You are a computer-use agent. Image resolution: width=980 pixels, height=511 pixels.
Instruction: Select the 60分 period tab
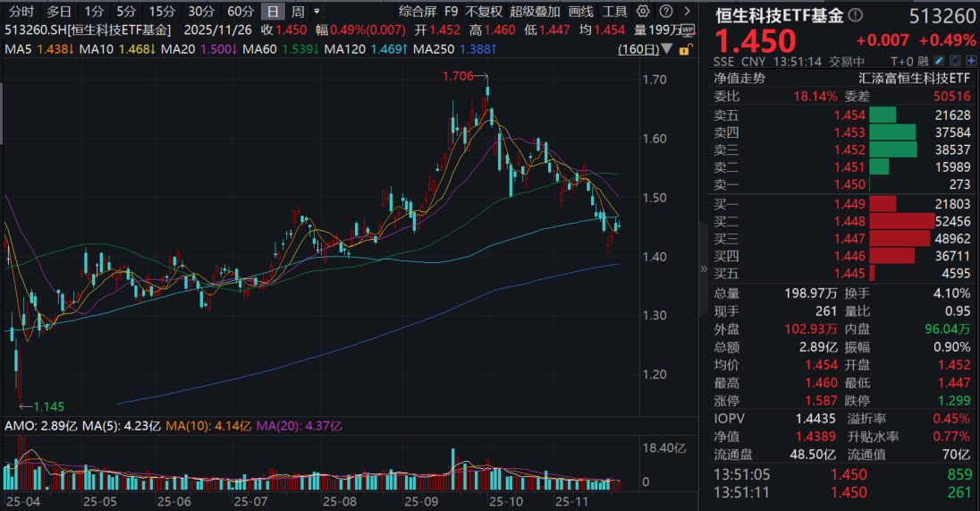[240, 12]
